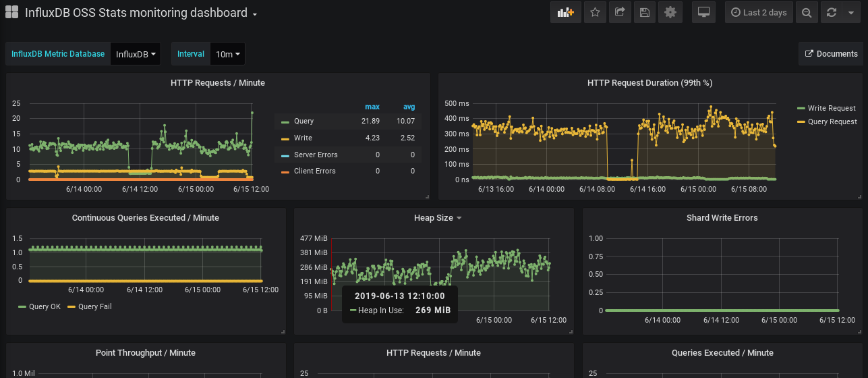Image resolution: width=868 pixels, height=378 pixels.
Task: Open dashboard settings gear icon
Action: click(670, 12)
